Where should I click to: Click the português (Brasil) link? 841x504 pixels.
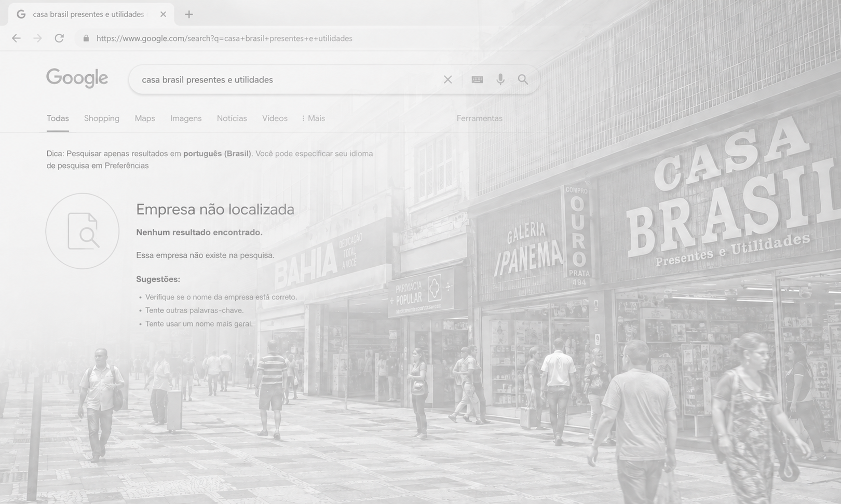(x=217, y=154)
